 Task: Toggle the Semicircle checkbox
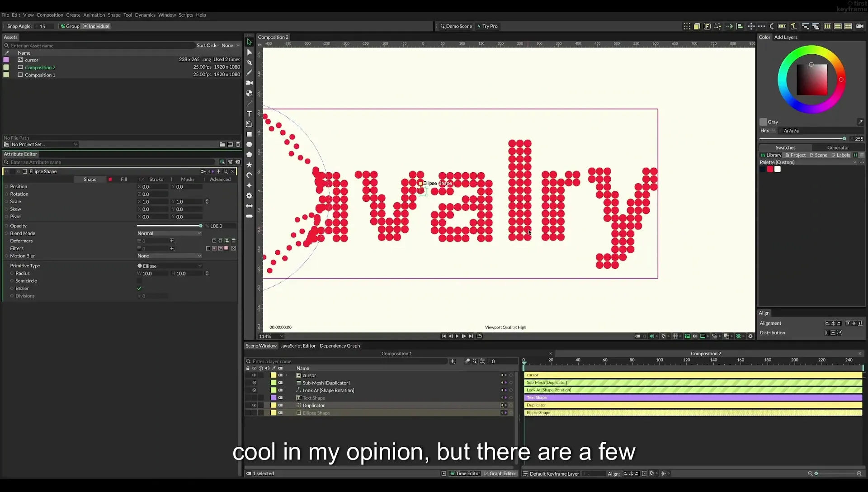(139, 281)
